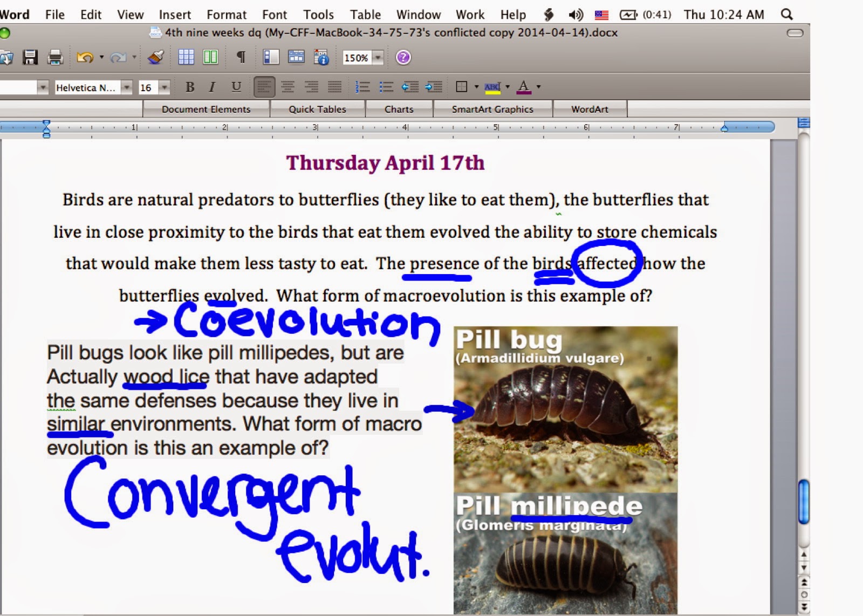Expand the 150% zoom dropdown

(378, 57)
